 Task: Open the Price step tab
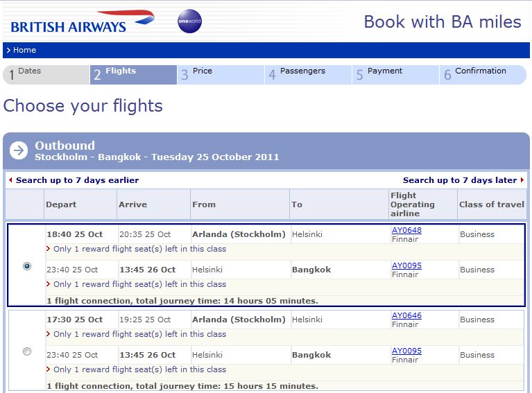[x=221, y=74]
